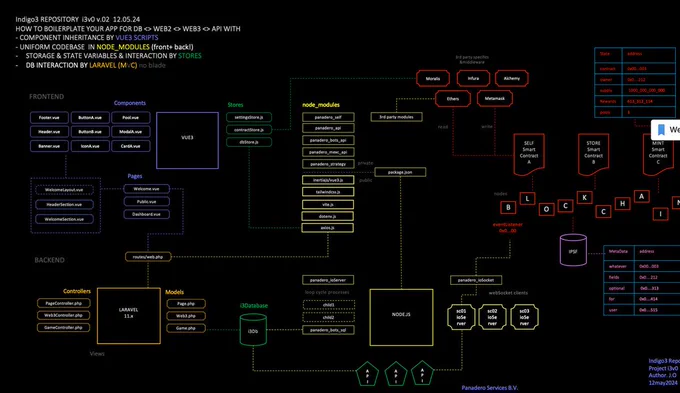The image size is (680, 393).
Task: Select the ModalA.vue component
Action: (131, 132)
